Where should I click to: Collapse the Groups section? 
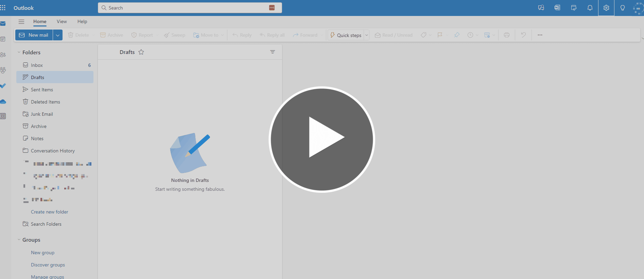(x=19, y=240)
